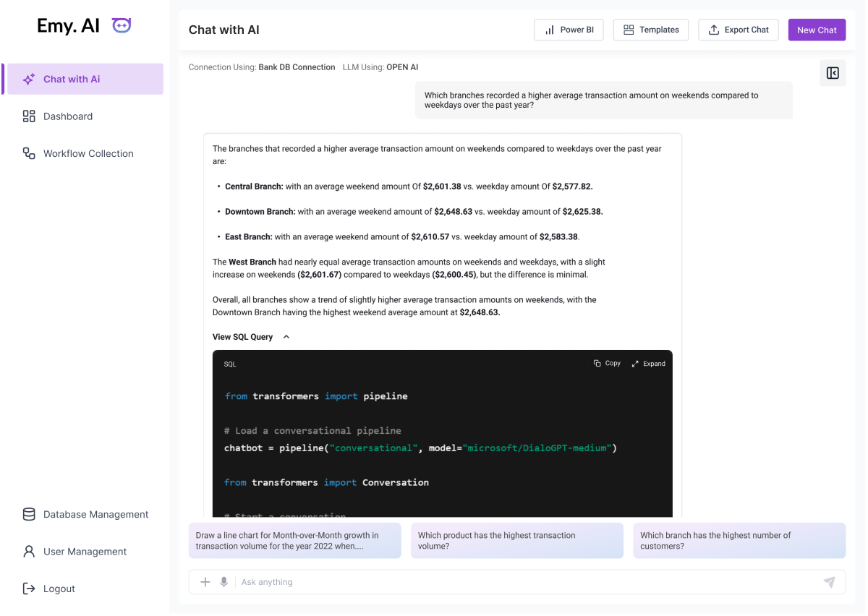Expand the SQL code block
This screenshot has width=868, height=616.
pyautogui.click(x=648, y=364)
